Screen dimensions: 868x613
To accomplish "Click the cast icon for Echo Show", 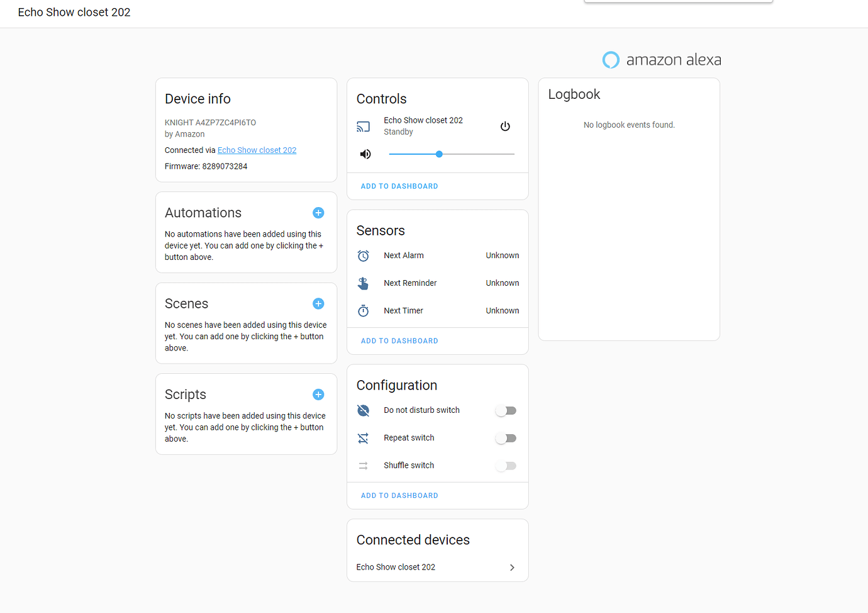I will click(364, 127).
